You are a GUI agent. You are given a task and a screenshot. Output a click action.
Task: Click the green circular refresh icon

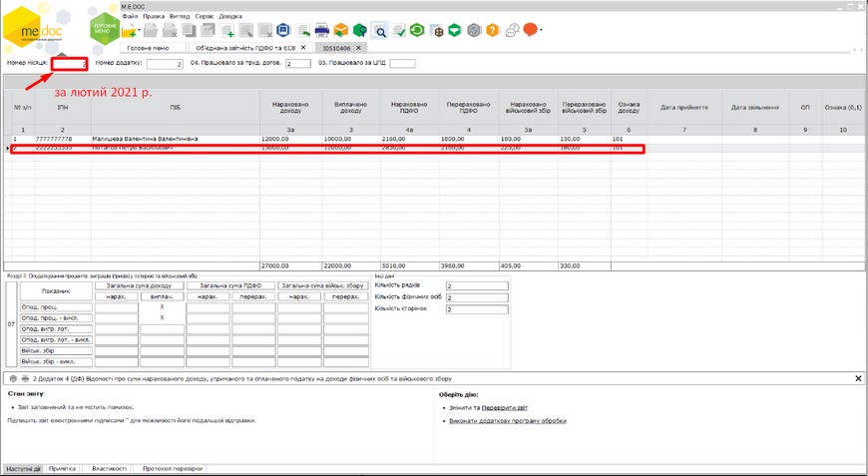click(417, 31)
